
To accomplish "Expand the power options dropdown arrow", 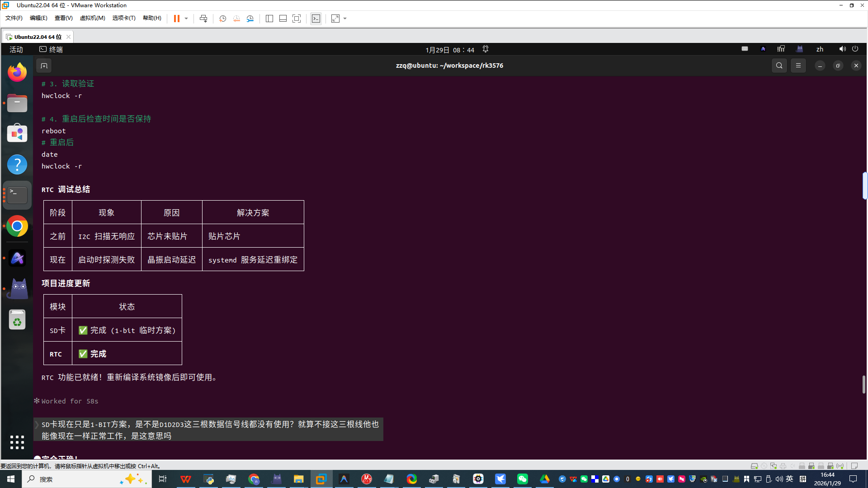I will 186,19.
